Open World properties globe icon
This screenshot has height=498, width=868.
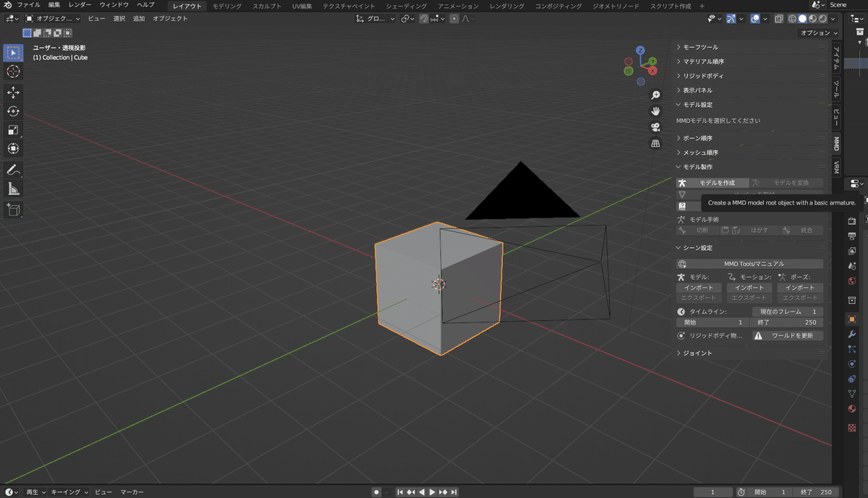coord(852,281)
